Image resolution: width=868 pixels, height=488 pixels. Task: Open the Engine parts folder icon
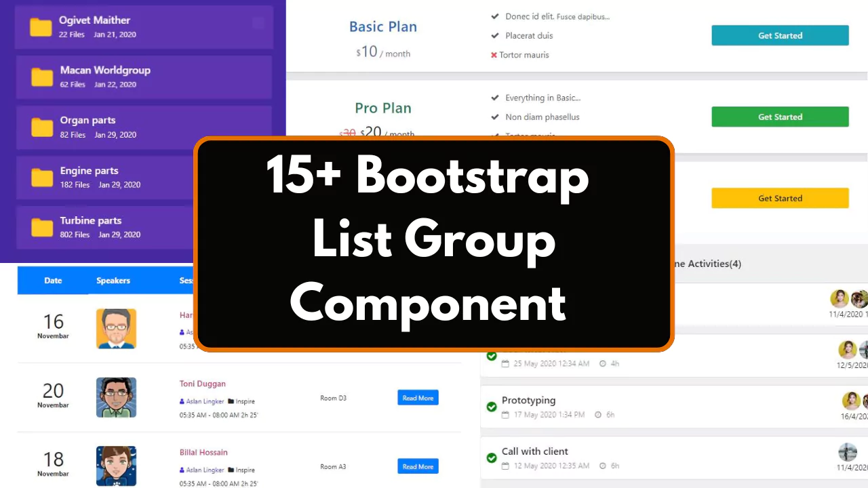click(x=42, y=178)
